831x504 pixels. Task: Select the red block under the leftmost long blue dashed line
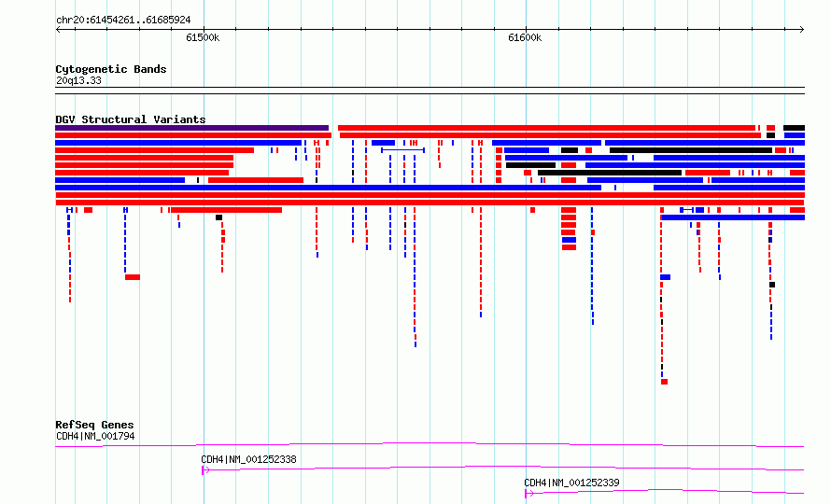coord(133,277)
